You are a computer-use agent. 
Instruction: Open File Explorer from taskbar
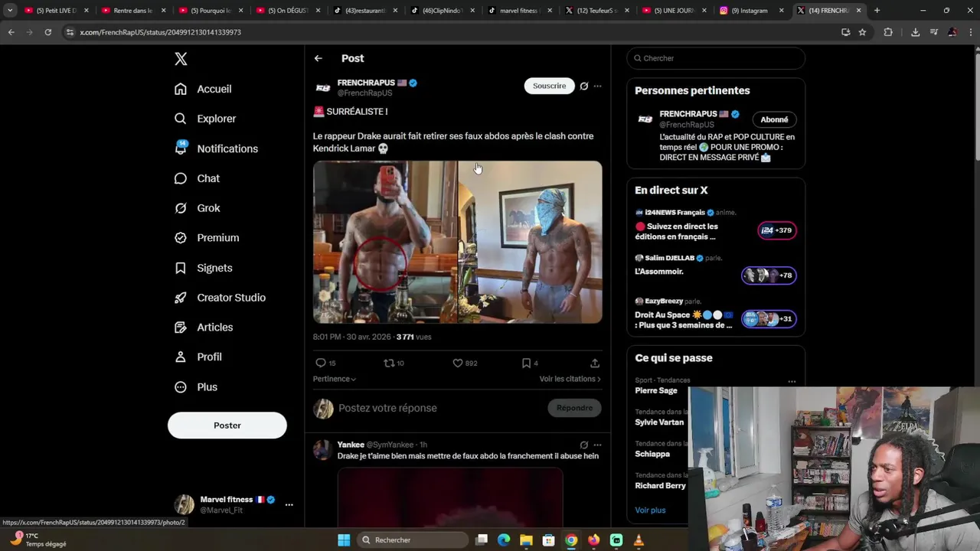click(x=526, y=540)
